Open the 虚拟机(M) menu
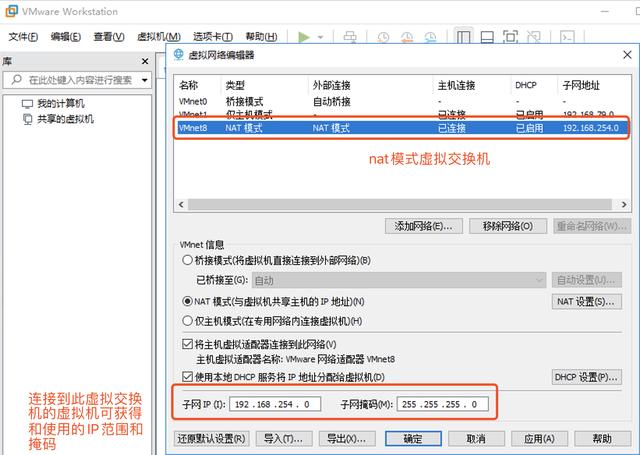This screenshot has height=455, width=640. click(159, 37)
